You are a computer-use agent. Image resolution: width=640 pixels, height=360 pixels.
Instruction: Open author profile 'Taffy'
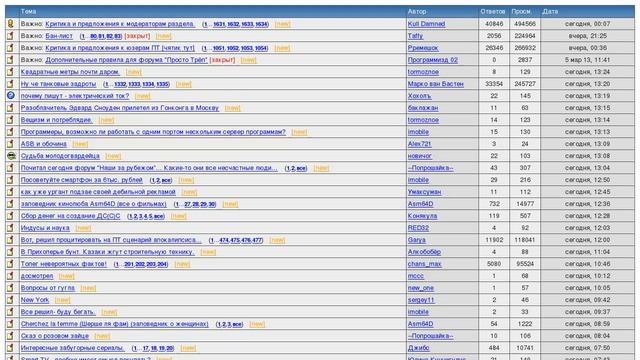point(415,36)
